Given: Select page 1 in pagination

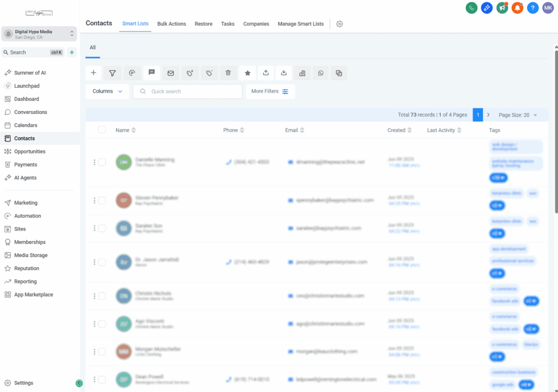Looking at the screenshot, I should point(478,115).
